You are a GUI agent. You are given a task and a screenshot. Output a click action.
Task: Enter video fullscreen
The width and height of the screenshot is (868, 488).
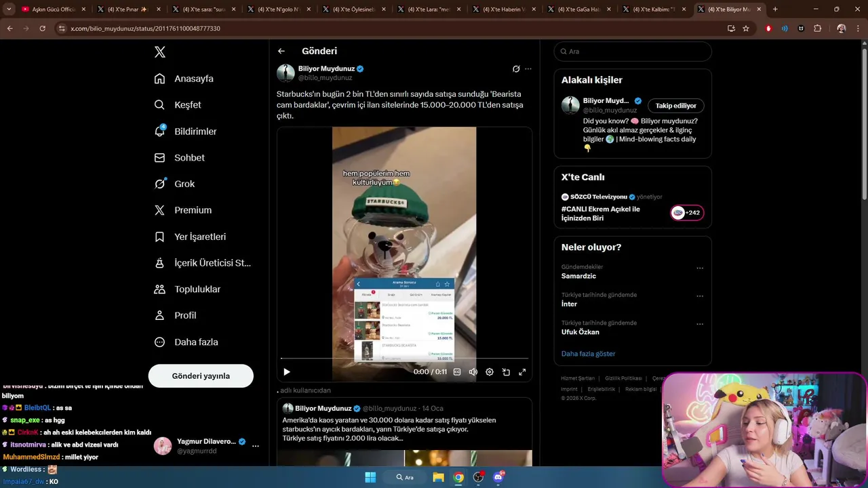click(x=522, y=371)
